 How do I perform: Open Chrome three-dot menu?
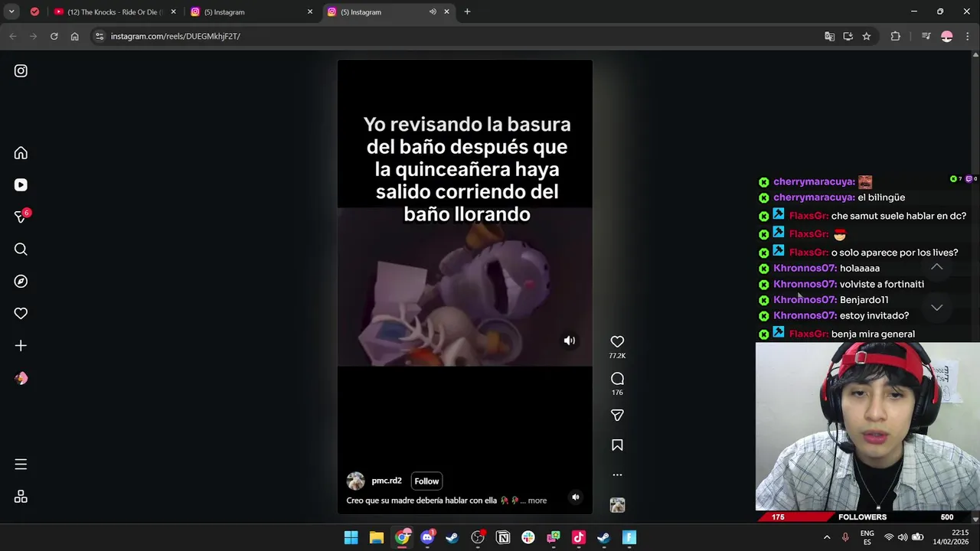(x=968, y=36)
